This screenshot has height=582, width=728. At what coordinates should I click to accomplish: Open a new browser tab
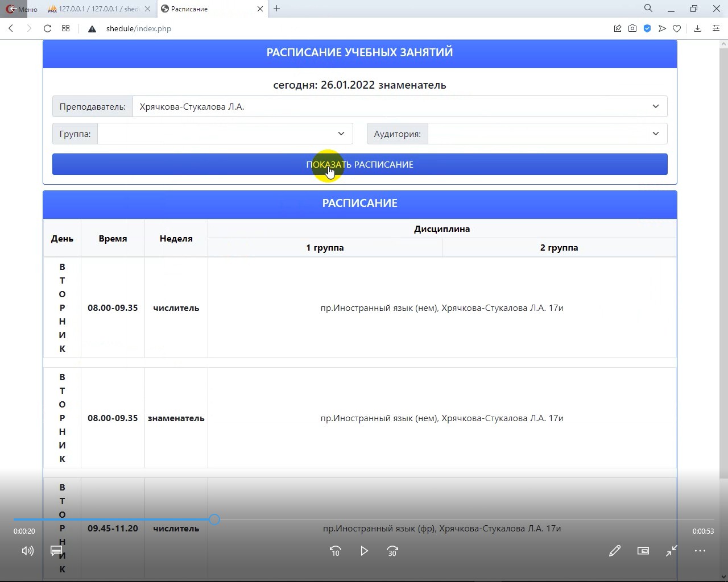[x=277, y=9]
